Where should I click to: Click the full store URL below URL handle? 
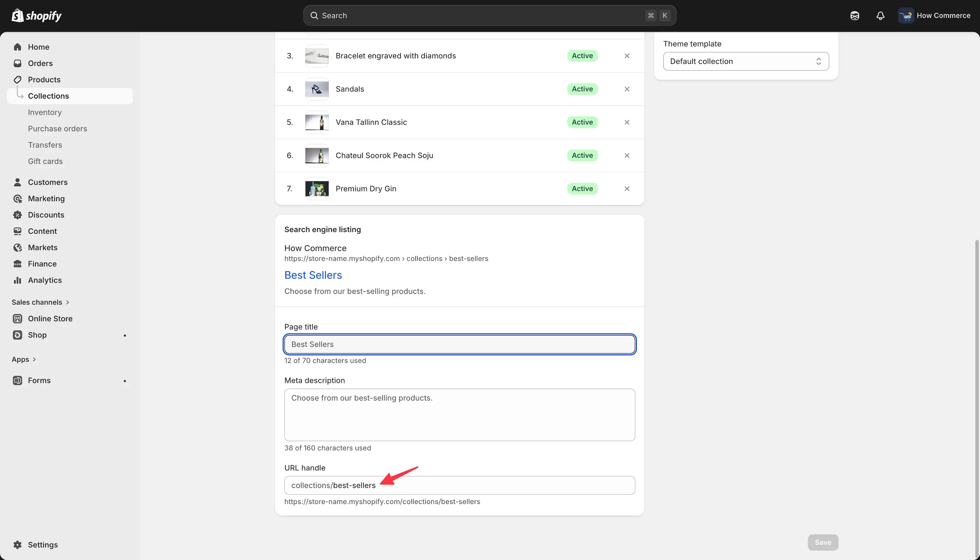coord(382,502)
